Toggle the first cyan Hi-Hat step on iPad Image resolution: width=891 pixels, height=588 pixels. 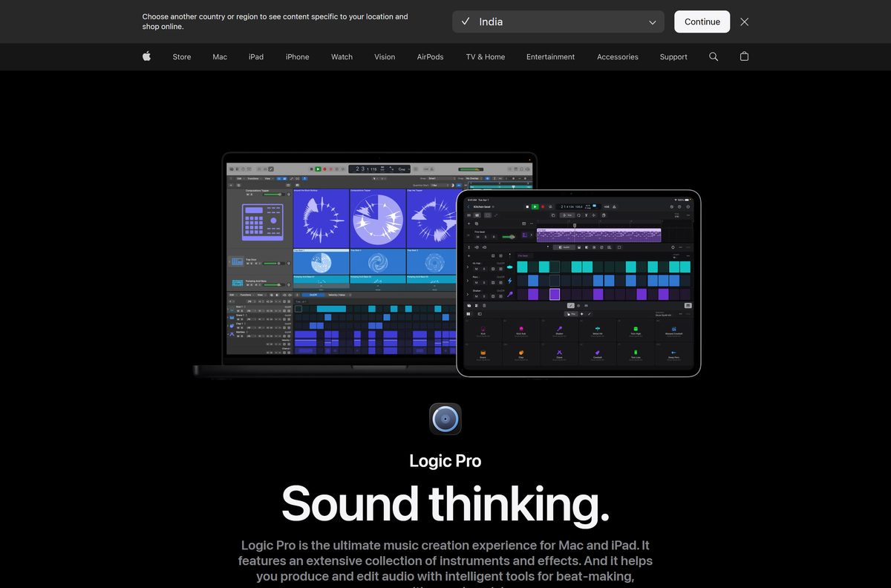pyautogui.click(x=522, y=267)
